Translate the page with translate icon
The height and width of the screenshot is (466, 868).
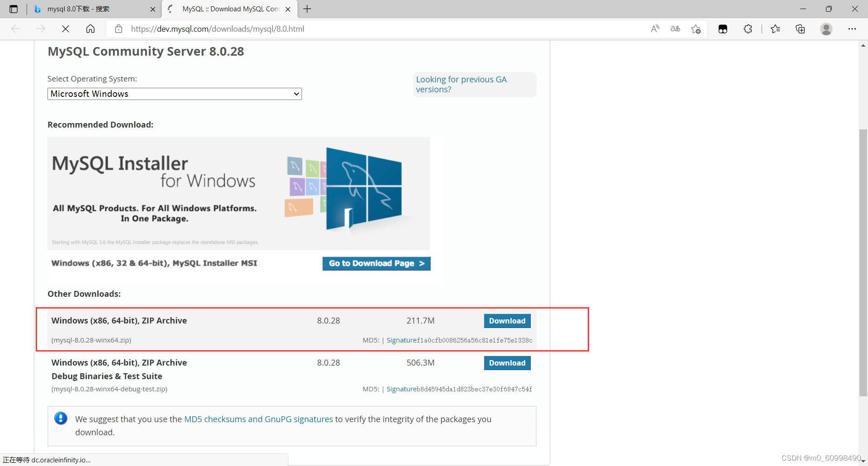pyautogui.click(x=675, y=29)
